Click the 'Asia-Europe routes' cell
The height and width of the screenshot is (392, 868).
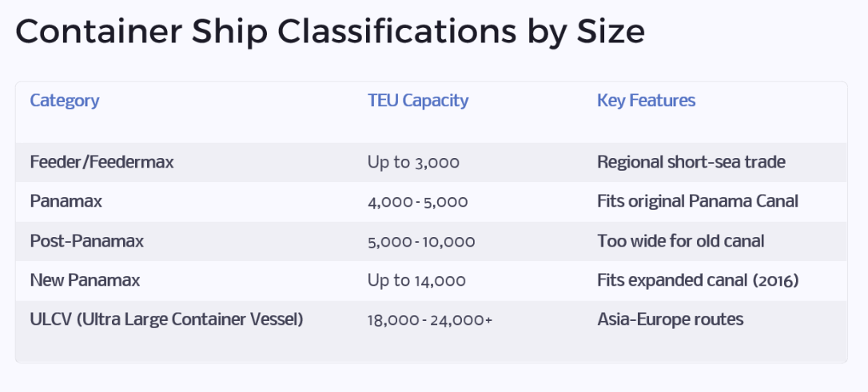[670, 319]
